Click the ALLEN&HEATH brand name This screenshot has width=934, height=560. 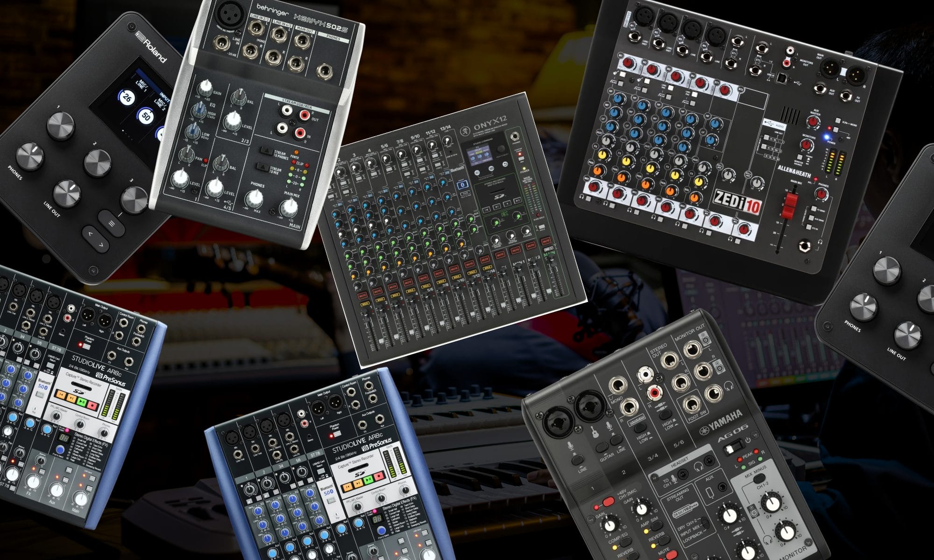tap(794, 172)
